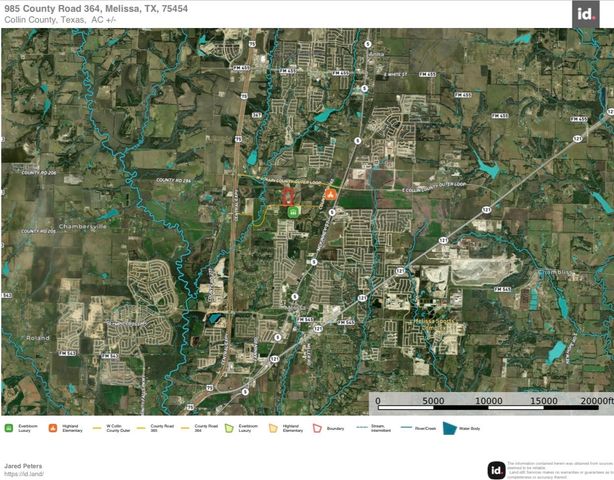This screenshot has height=480, width=614.
Task: Click the 5000 mark on scale bar
Action: (x=433, y=401)
